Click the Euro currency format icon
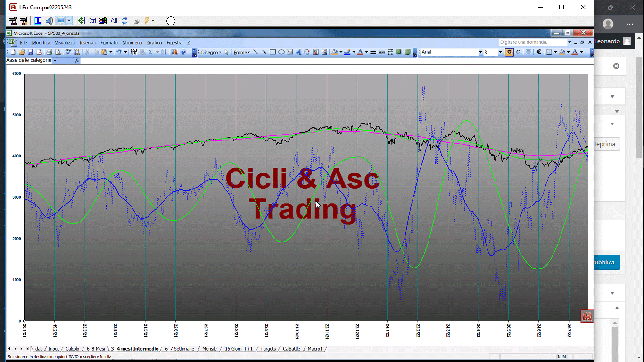This screenshot has height=362, width=644. [539, 52]
